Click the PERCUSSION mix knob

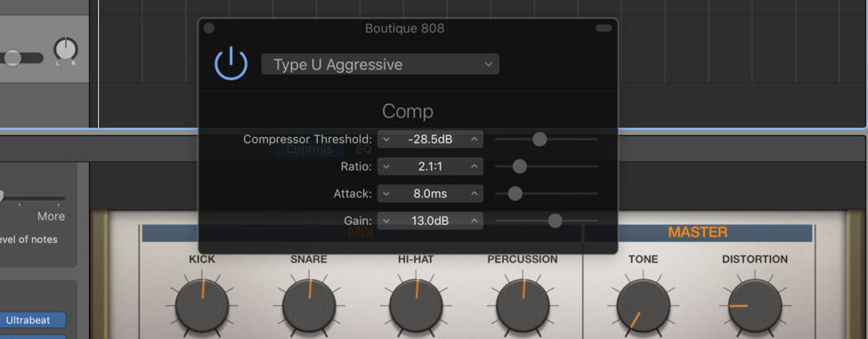point(523,305)
